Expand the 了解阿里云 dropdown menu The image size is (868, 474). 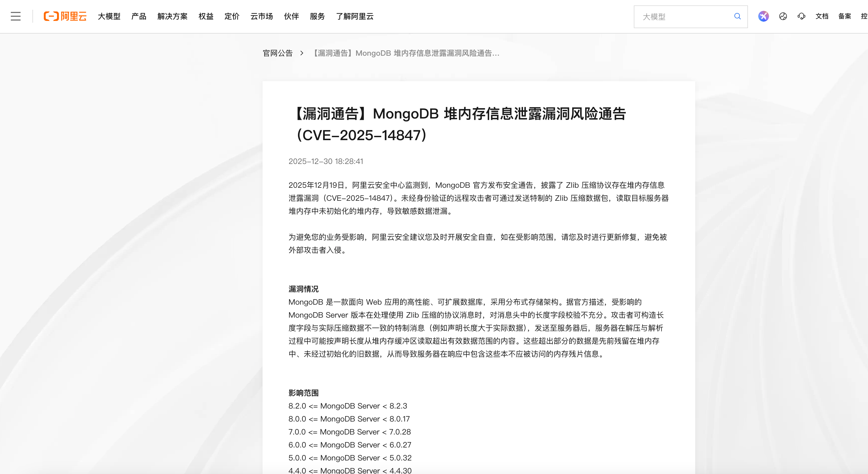coord(355,16)
